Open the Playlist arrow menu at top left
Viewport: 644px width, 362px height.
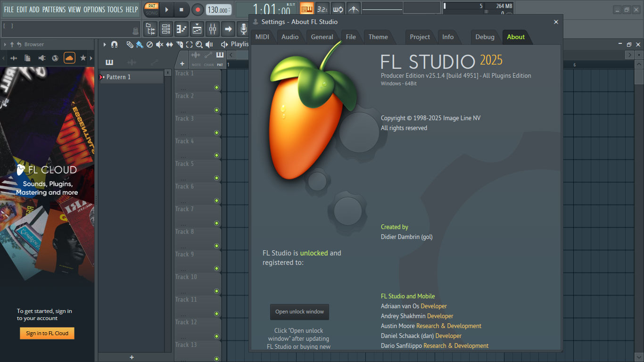coord(105,45)
